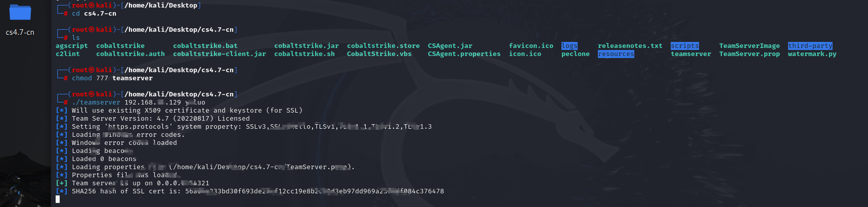Click the cobaltstrike-client.jar file name
This screenshot has height=207, width=868.
click(220, 54)
